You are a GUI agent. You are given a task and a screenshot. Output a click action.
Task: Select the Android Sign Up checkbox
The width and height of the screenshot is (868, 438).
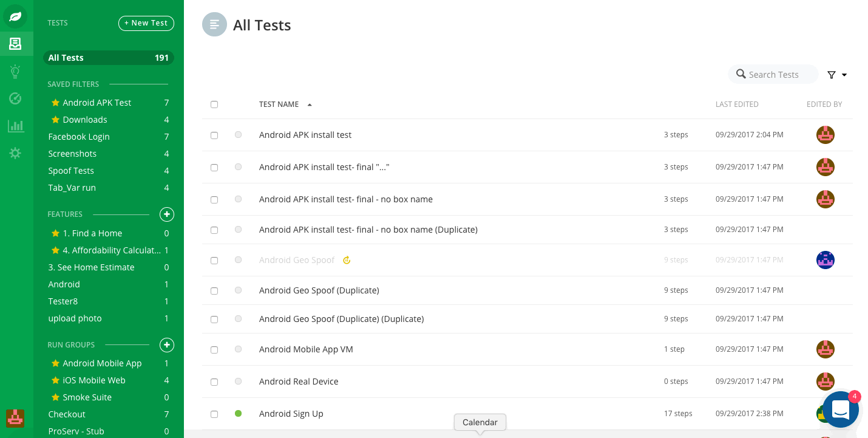(x=214, y=414)
